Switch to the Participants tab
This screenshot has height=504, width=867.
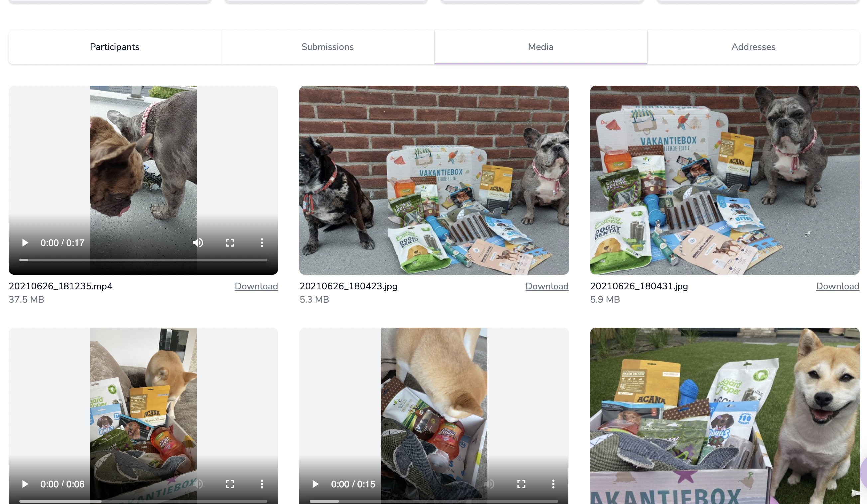coord(115,47)
